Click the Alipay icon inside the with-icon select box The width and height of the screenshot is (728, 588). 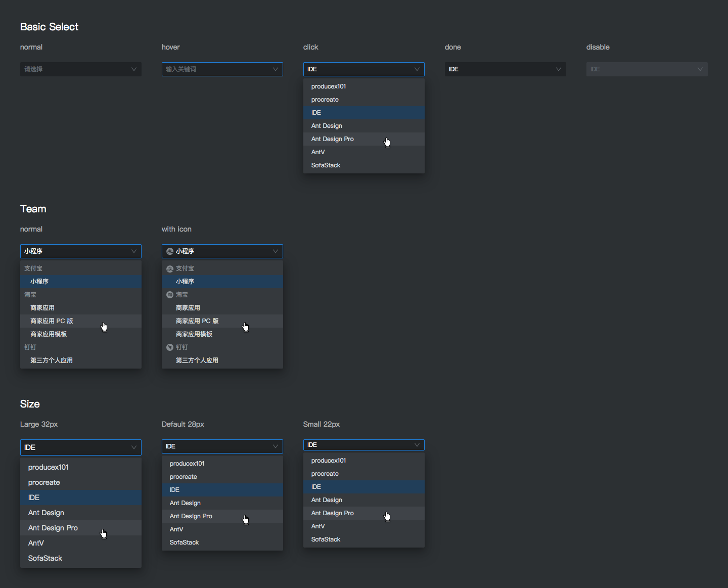coord(170,251)
